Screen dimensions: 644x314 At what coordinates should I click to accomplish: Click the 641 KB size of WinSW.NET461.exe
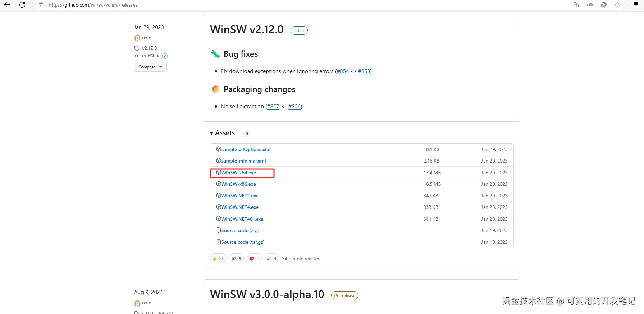coord(431,219)
